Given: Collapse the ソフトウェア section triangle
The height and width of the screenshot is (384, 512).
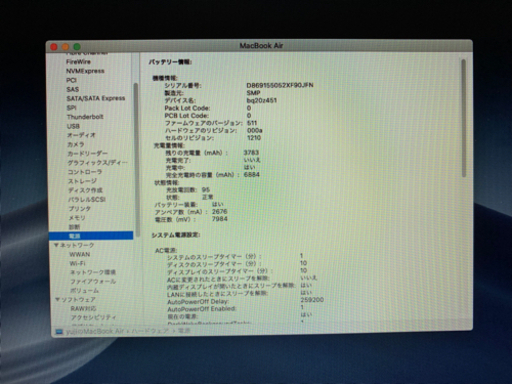Looking at the screenshot, I should (x=57, y=299).
